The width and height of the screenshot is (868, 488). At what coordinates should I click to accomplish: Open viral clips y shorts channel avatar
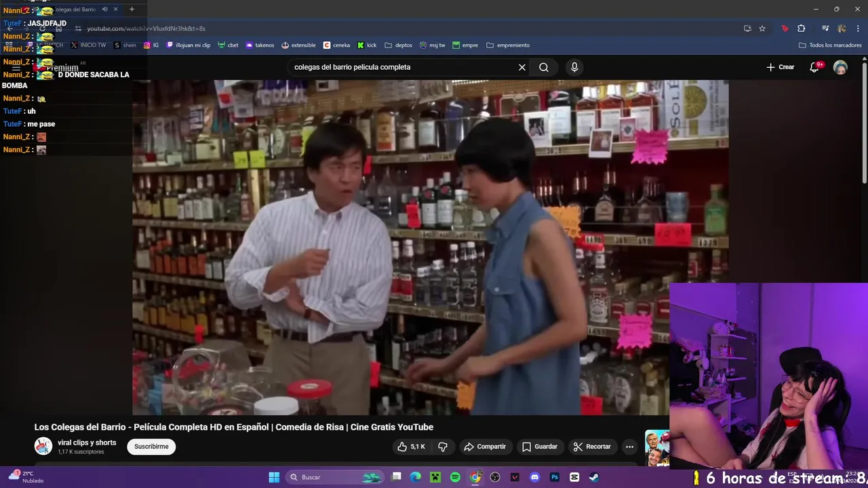point(43,446)
